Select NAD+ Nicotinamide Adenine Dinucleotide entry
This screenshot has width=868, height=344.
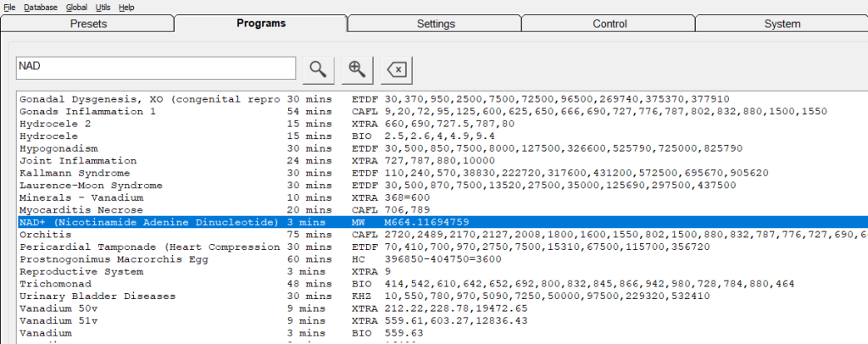pyautogui.click(x=148, y=222)
